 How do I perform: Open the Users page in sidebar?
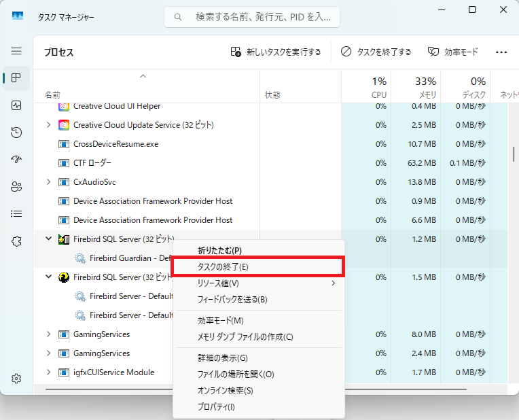pyautogui.click(x=16, y=187)
